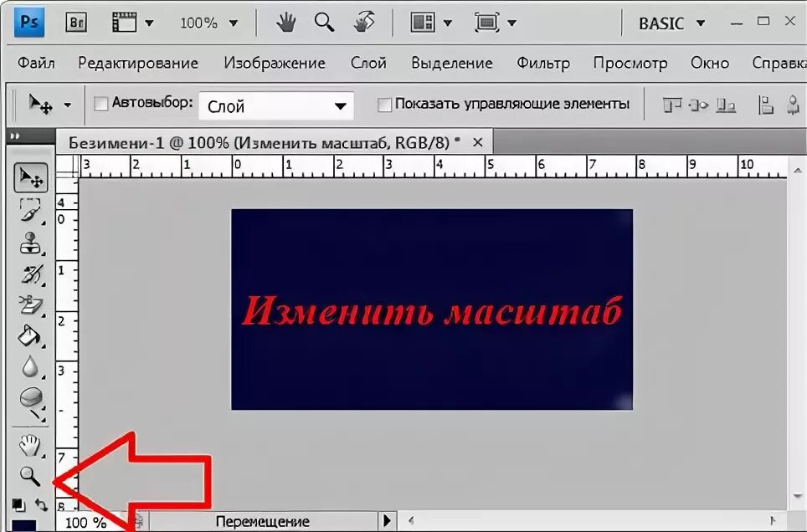Open the Слой menu in the menu bar
807x532 pixels.
pyautogui.click(x=368, y=64)
